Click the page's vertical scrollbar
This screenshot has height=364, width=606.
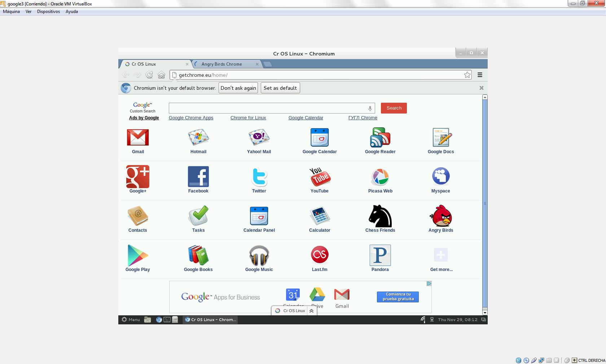click(x=485, y=204)
